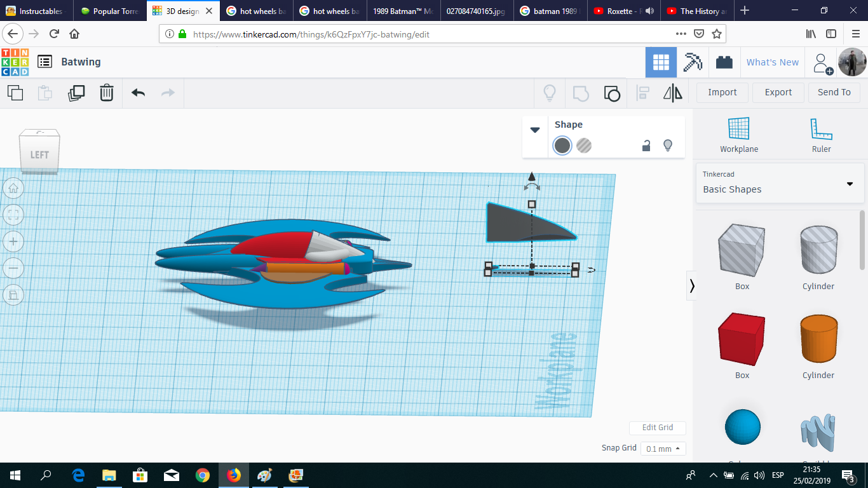
Task: Bookmark this page with the star
Action: point(717,34)
